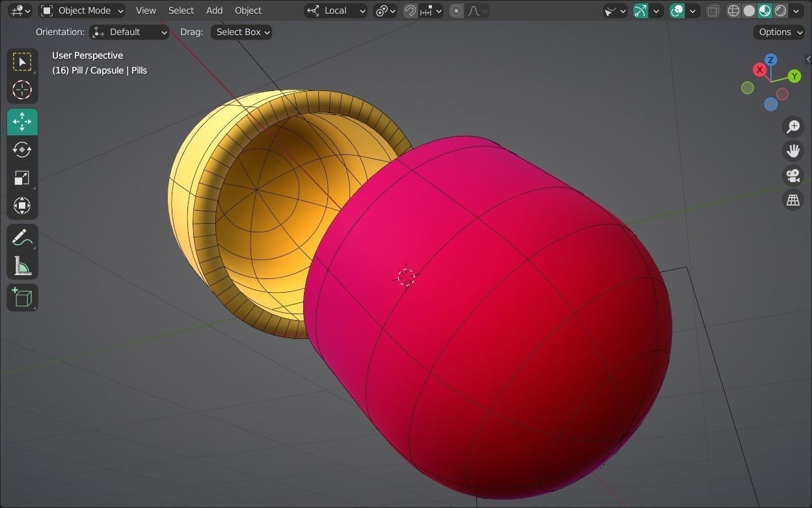
Task: Select the Rotate tool
Action: tap(22, 150)
